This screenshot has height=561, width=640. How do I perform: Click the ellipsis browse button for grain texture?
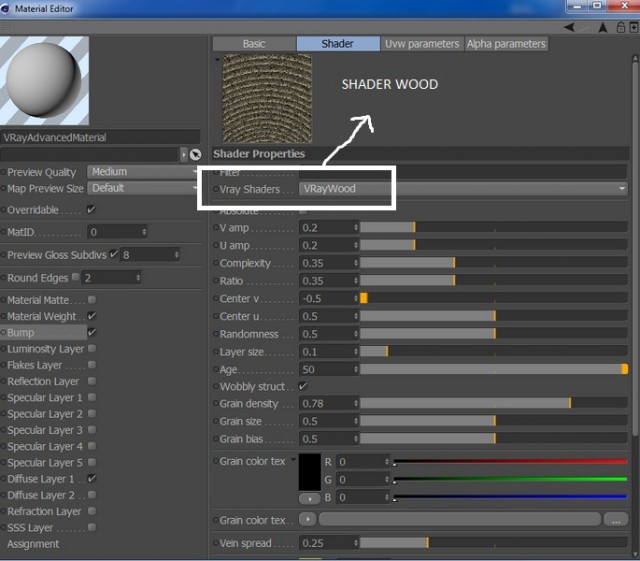pyautogui.click(x=616, y=520)
